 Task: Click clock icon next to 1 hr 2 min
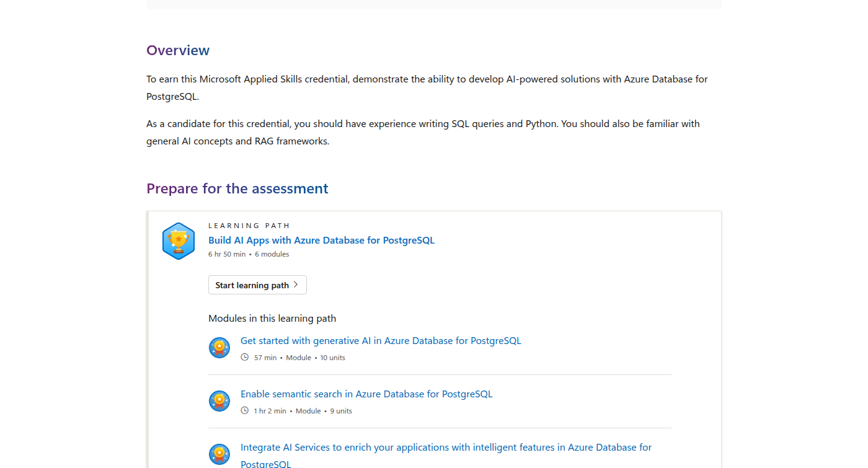pyautogui.click(x=244, y=411)
